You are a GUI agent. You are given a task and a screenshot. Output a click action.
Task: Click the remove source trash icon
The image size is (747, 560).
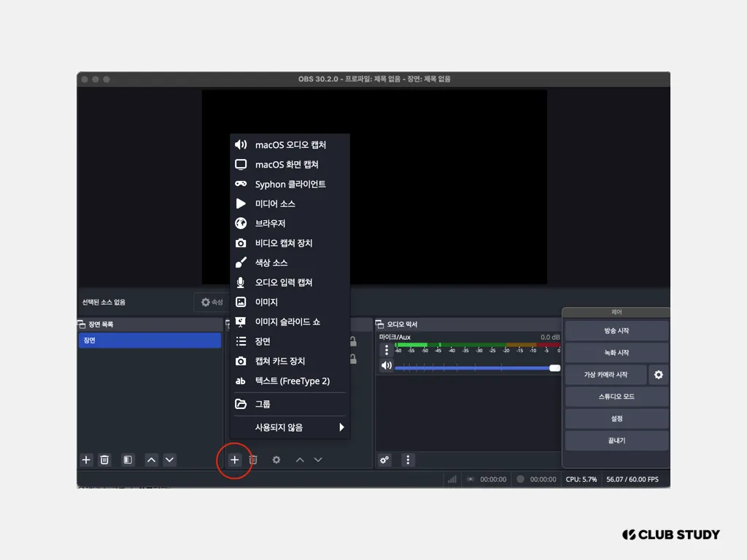tap(253, 460)
